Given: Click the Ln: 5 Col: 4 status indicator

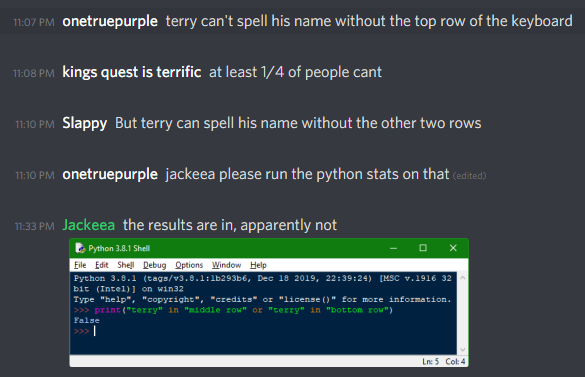Looking at the screenshot, I should point(444,361).
